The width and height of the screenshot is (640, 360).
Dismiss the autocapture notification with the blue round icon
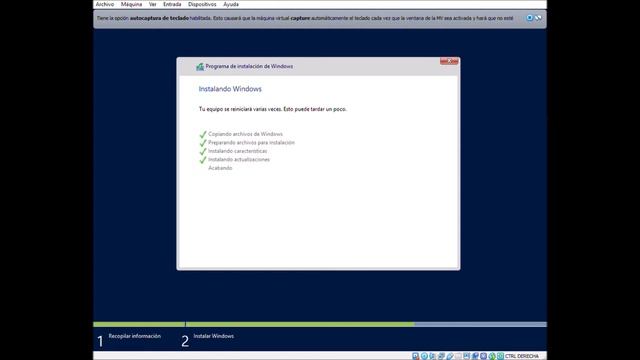529,18
